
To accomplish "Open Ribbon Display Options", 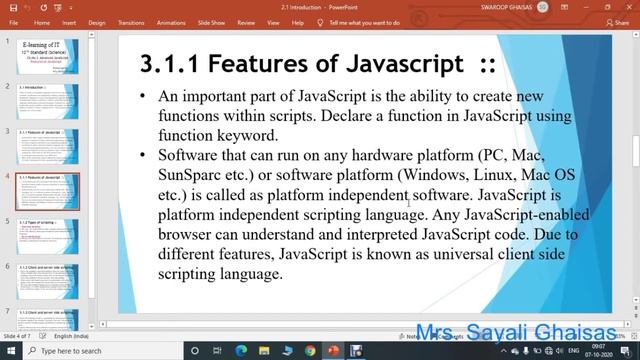I will (x=564, y=7).
